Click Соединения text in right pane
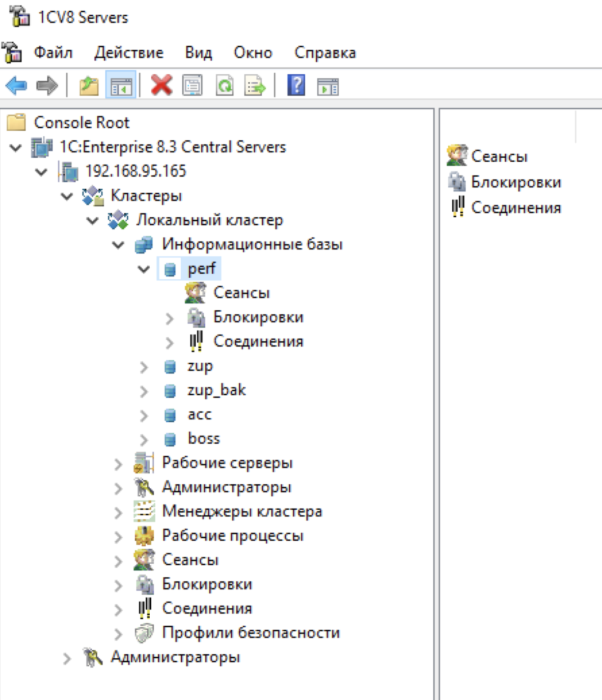The width and height of the screenshot is (602, 700). click(x=516, y=208)
